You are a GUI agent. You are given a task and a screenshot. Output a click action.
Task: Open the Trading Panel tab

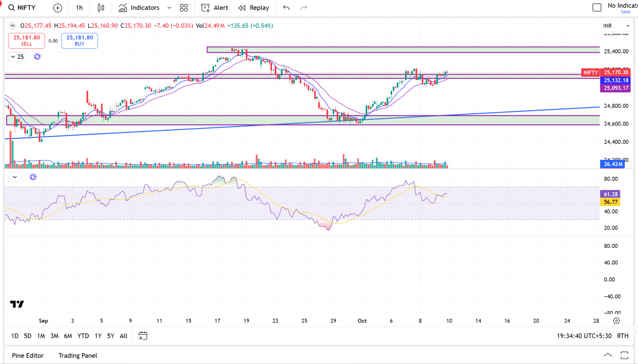[x=78, y=355]
